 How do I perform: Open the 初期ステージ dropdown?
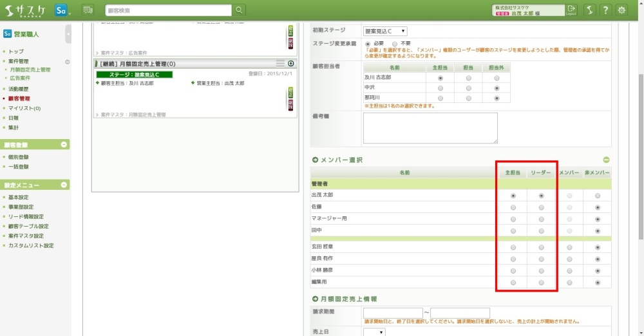pyautogui.click(x=385, y=31)
